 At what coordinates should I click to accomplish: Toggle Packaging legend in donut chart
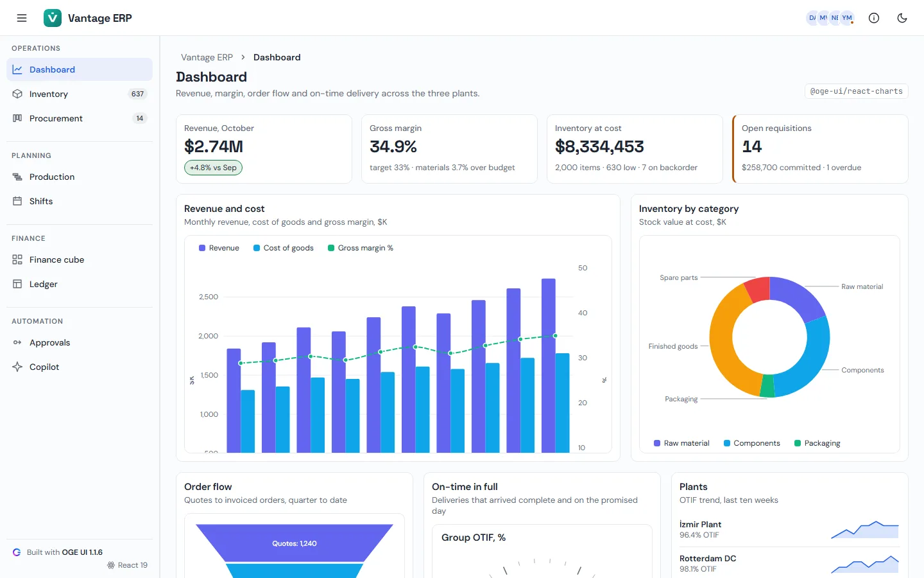pyautogui.click(x=817, y=443)
